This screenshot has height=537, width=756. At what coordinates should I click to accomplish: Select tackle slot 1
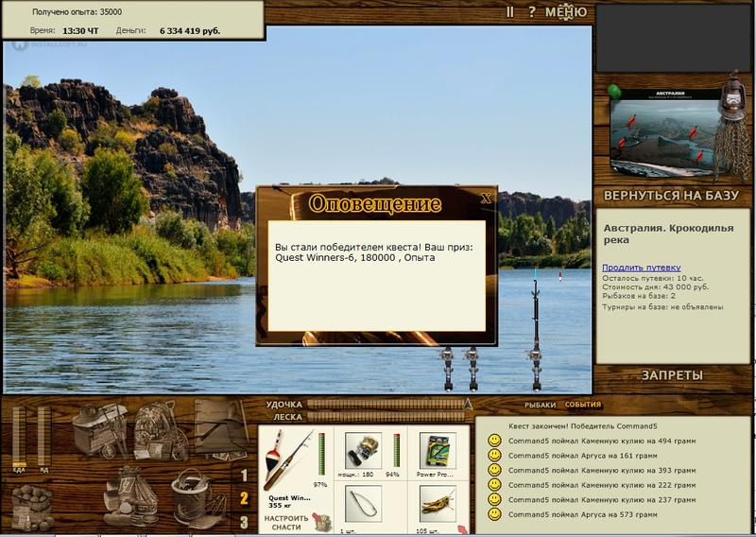click(x=244, y=476)
